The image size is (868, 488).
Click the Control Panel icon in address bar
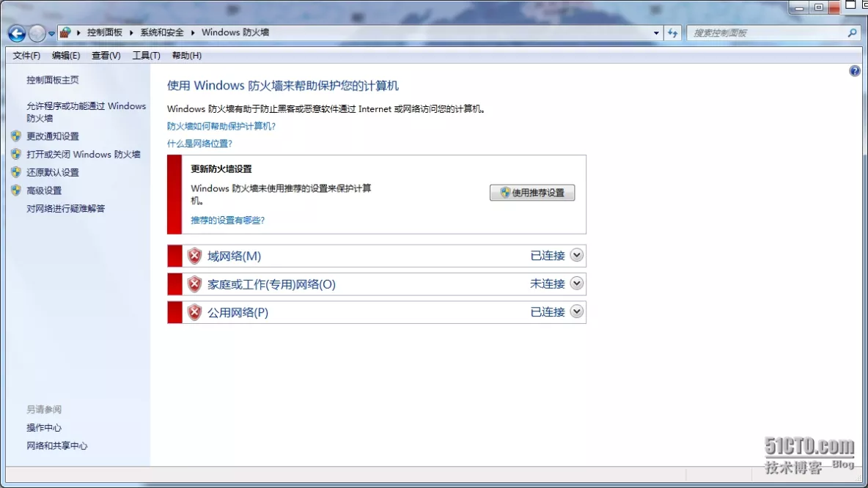coord(65,33)
